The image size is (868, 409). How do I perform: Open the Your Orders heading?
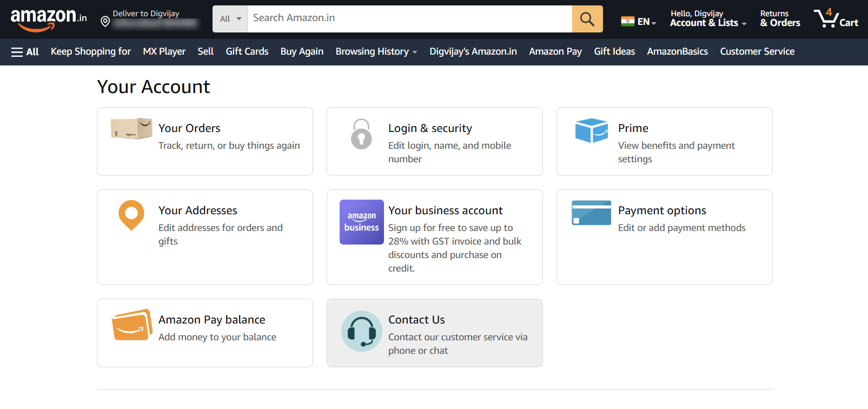coord(189,128)
